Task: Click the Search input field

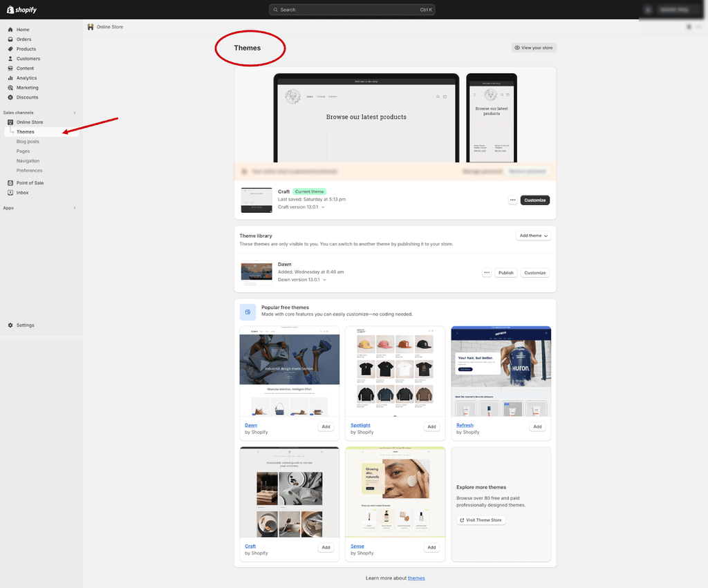Action: (x=352, y=10)
